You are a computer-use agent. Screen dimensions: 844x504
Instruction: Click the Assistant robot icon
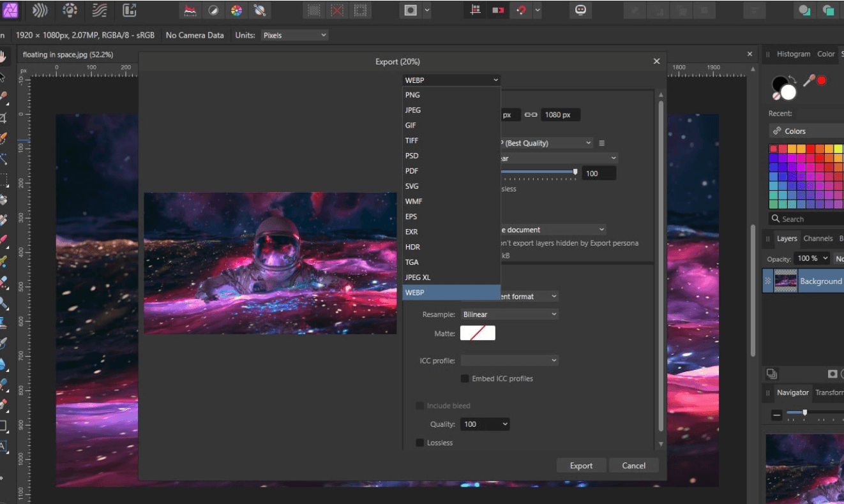[x=580, y=10]
